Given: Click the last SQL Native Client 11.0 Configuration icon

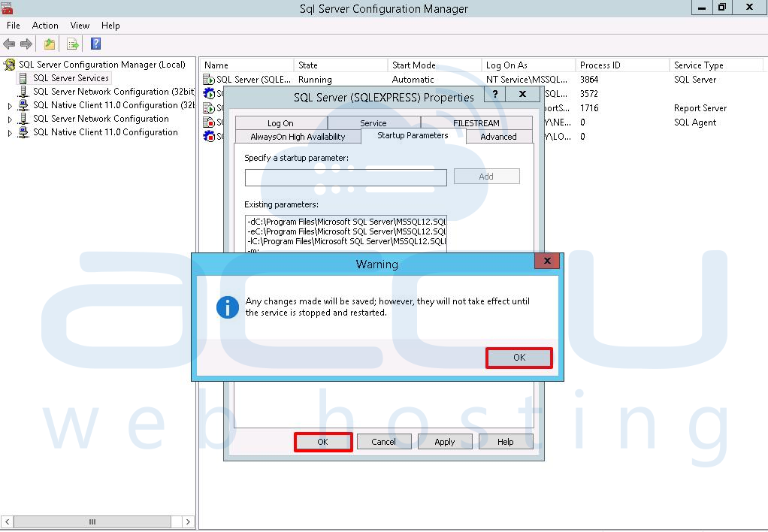Looking at the screenshot, I should click(23, 132).
